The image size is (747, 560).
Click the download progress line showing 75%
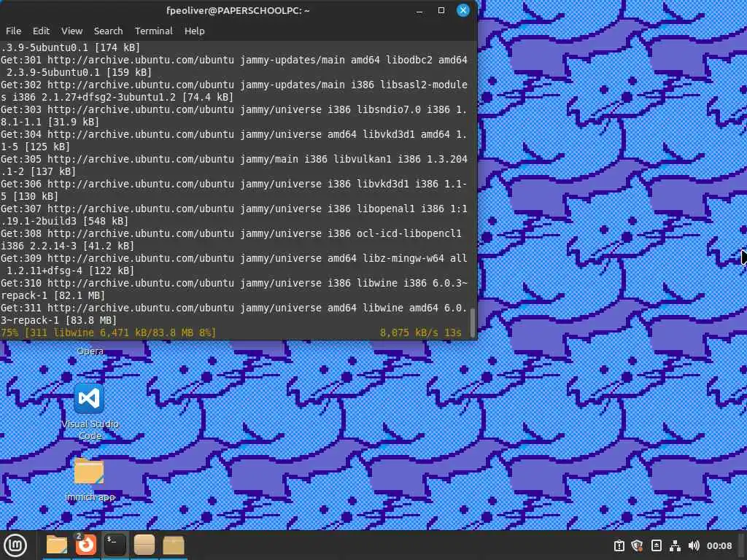pyautogui.click(x=231, y=332)
